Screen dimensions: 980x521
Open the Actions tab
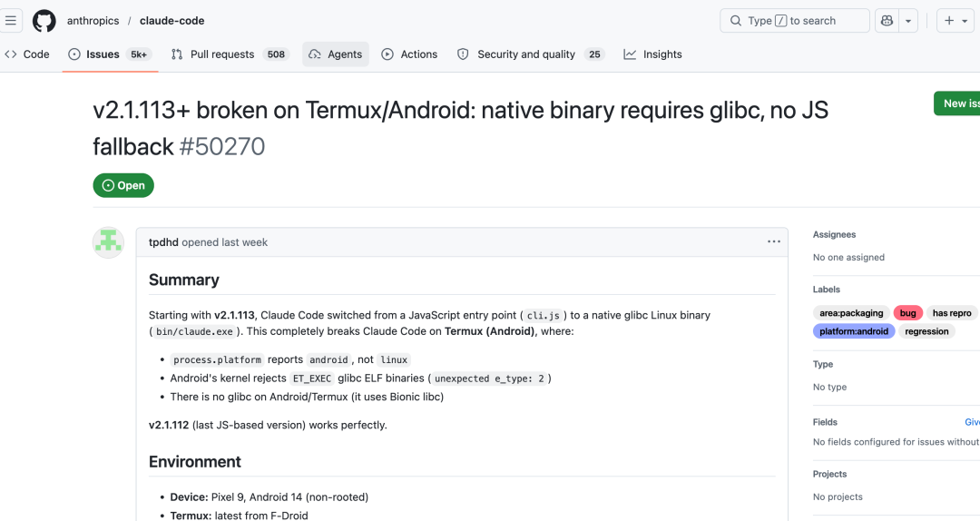(x=409, y=54)
